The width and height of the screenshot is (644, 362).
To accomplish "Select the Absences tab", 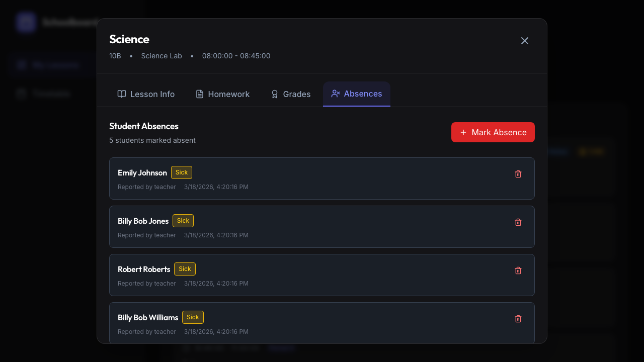I will tap(357, 94).
